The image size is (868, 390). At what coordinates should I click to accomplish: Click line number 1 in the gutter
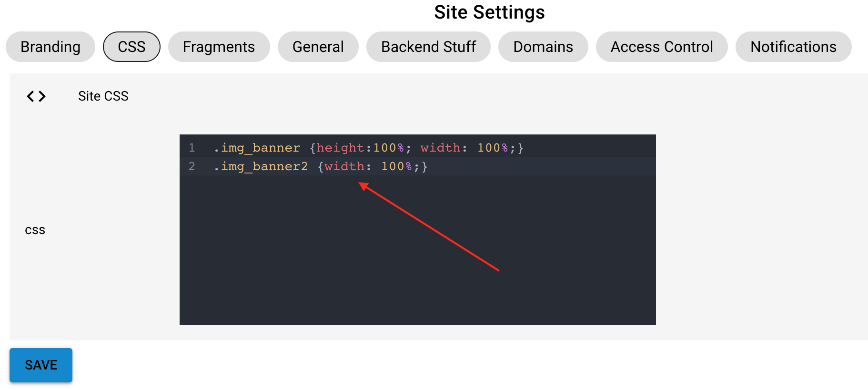click(192, 148)
